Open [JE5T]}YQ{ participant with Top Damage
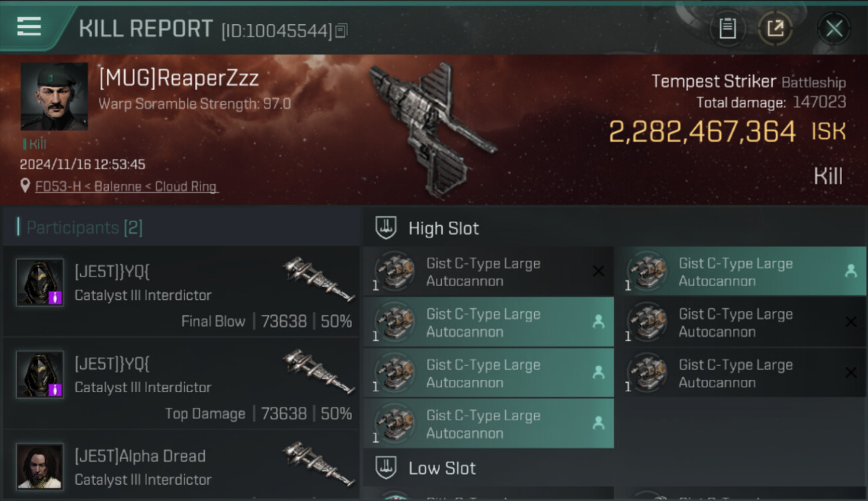Viewport: 868px width, 501px height. pyautogui.click(x=181, y=383)
